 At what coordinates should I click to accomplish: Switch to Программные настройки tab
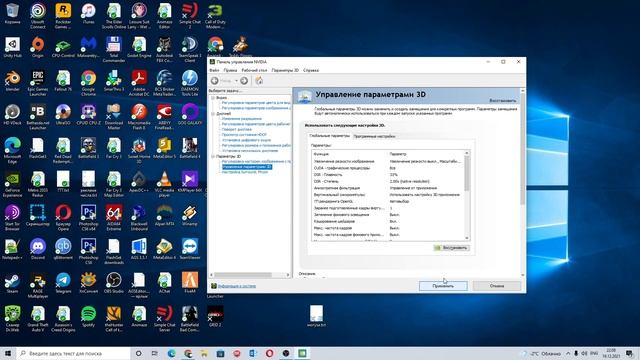374,136
